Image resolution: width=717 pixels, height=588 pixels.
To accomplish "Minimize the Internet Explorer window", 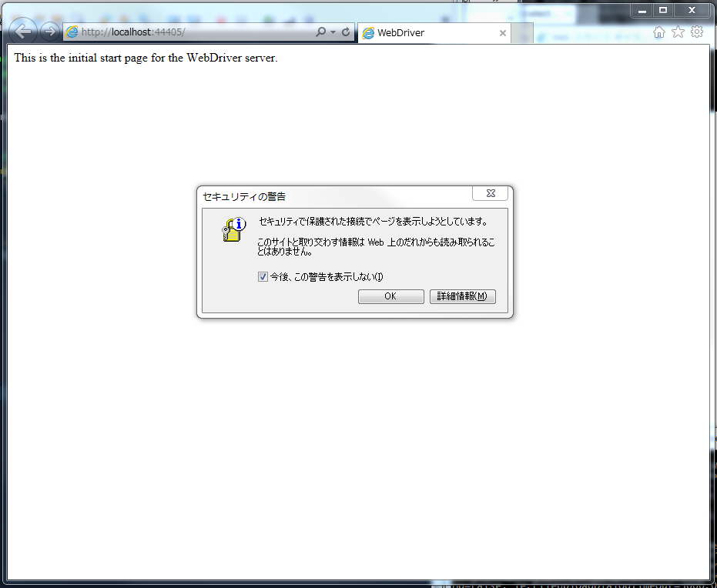I will pyautogui.click(x=642, y=10).
